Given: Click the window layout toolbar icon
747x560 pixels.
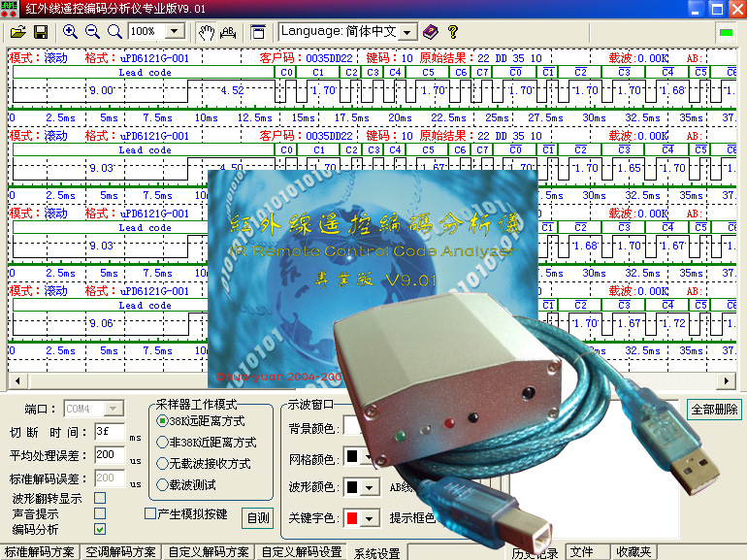Looking at the screenshot, I should pos(257,32).
